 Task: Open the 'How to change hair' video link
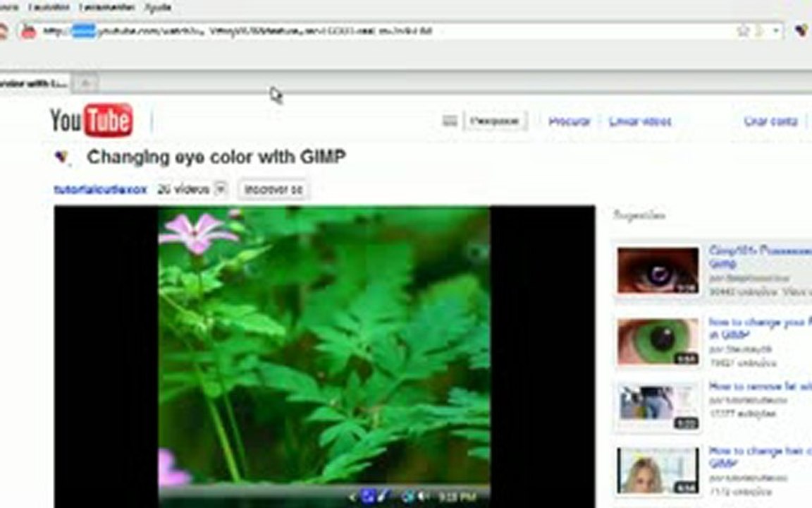761,457
